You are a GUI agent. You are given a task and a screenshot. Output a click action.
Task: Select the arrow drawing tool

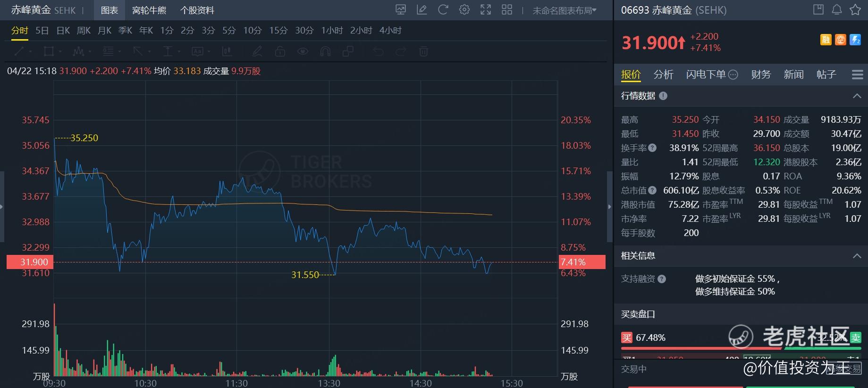[x=138, y=51]
